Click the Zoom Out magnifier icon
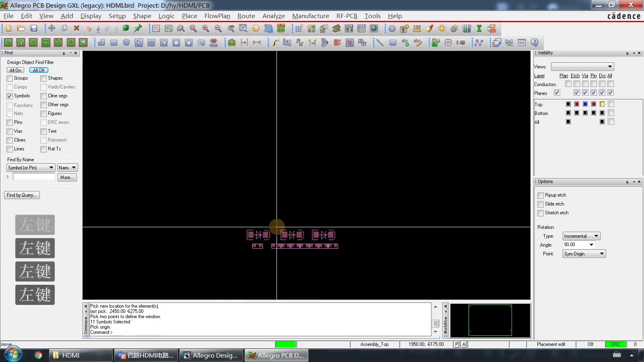The height and width of the screenshot is (362, 644). (218, 28)
